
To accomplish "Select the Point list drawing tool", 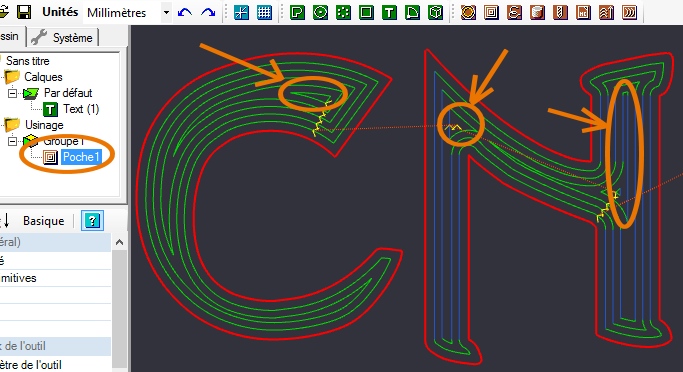I will coord(343,12).
